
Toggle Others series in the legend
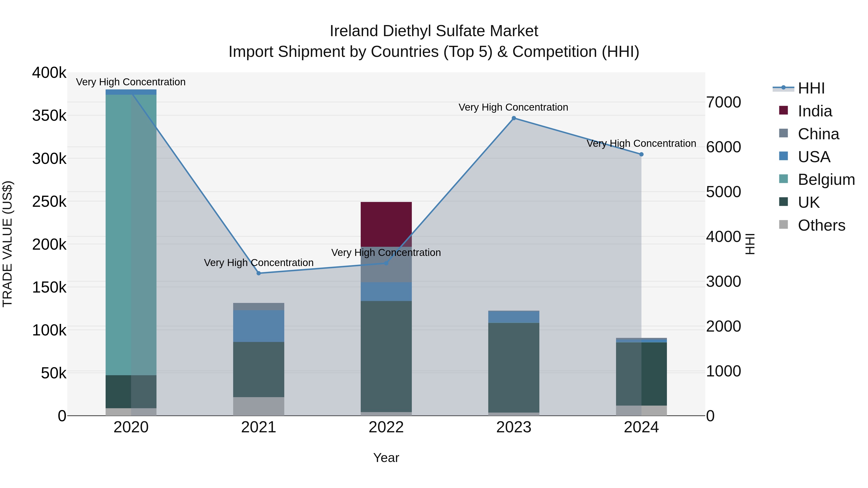pos(812,225)
